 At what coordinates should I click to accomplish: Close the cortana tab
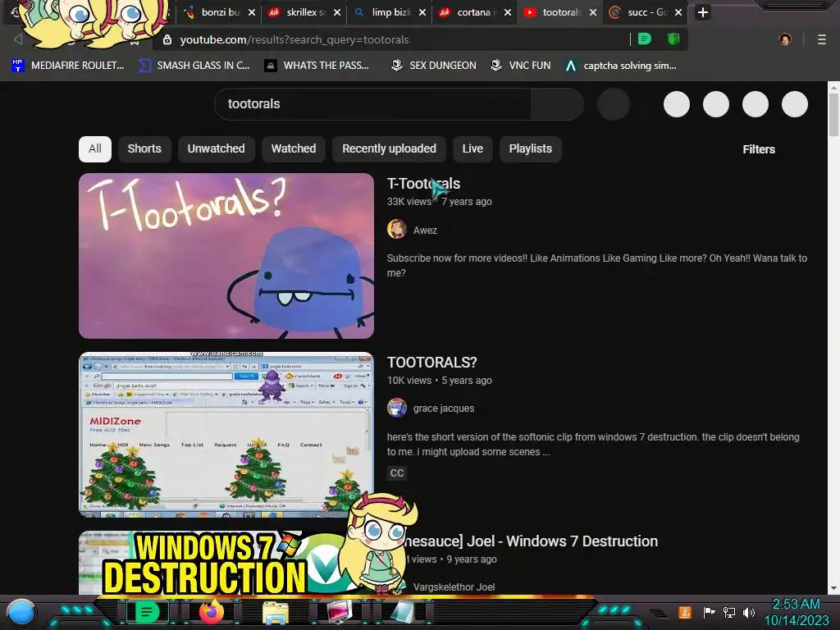coord(507,12)
